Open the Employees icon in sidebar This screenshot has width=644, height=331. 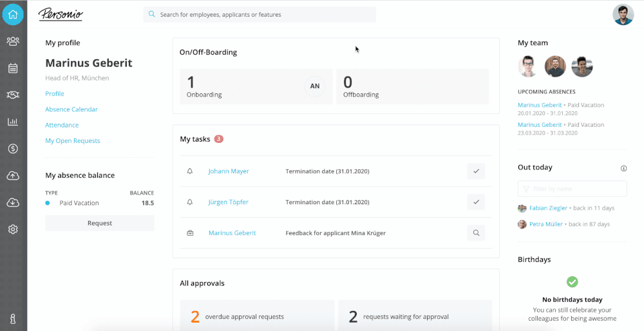coord(13,41)
